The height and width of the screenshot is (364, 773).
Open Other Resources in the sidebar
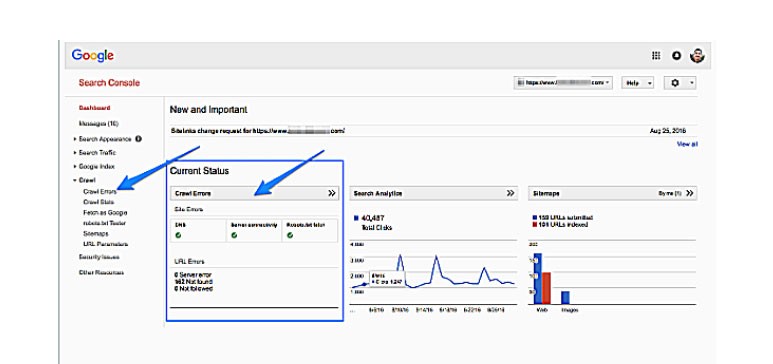(101, 272)
